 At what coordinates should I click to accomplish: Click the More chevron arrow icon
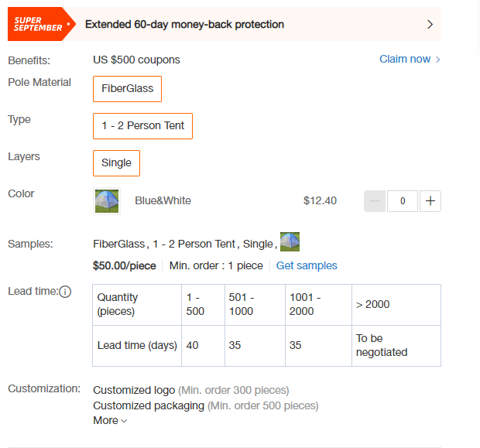pyautogui.click(x=124, y=421)
